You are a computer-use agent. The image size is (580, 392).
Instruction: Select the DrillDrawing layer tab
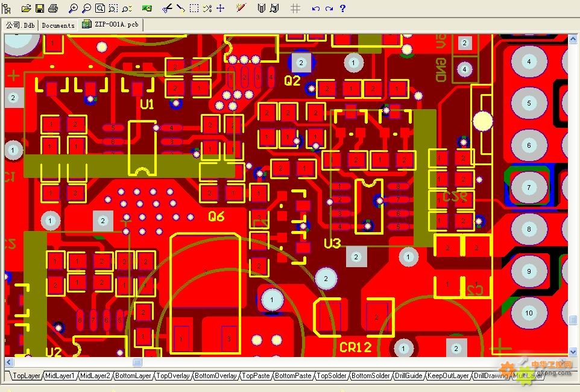(491, 376)
